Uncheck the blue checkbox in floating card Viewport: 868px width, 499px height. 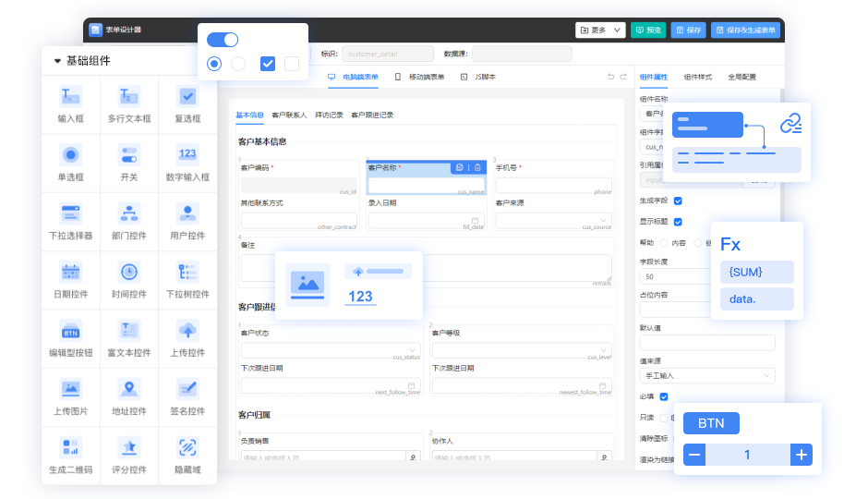pyautogui.click(x=268, y=64)
